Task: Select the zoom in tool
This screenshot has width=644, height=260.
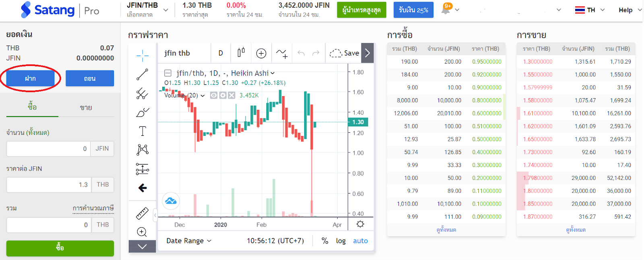Action: (142, 232)
